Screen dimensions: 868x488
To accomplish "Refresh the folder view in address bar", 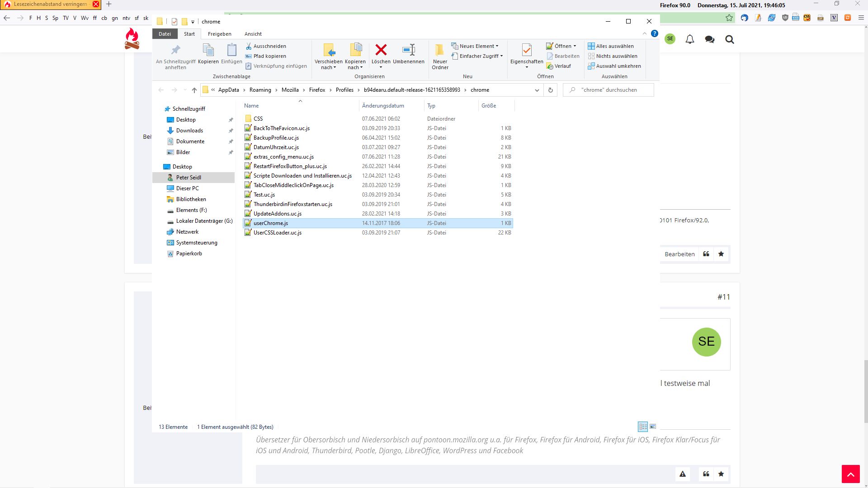I will coord(550,90).
